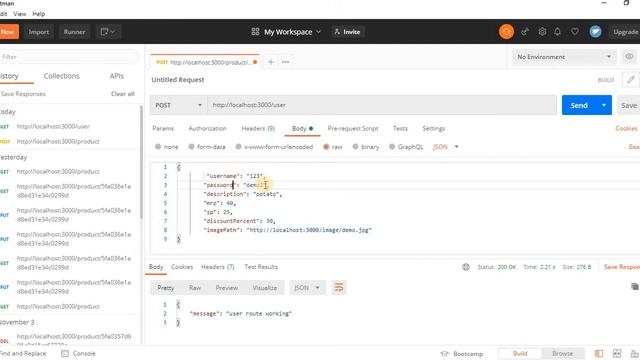Screen dimensions: 640x360
Task: Open the notifications bell
Action: [558, 31]
